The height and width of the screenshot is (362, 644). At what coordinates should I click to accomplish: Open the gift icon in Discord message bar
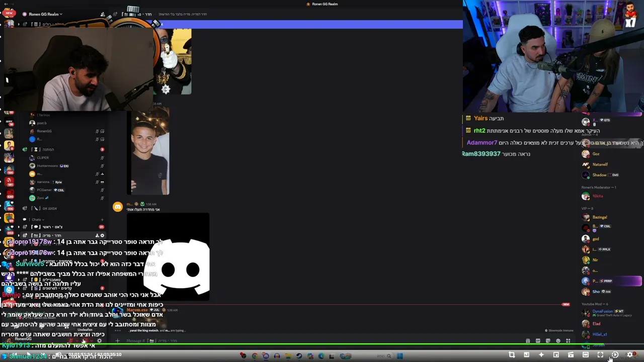527,341
